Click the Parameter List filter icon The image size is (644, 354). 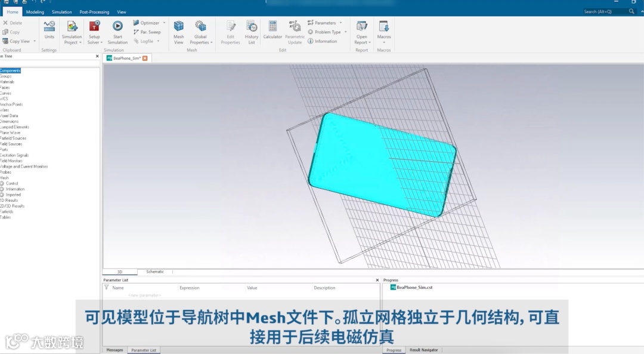click(106, 287)
